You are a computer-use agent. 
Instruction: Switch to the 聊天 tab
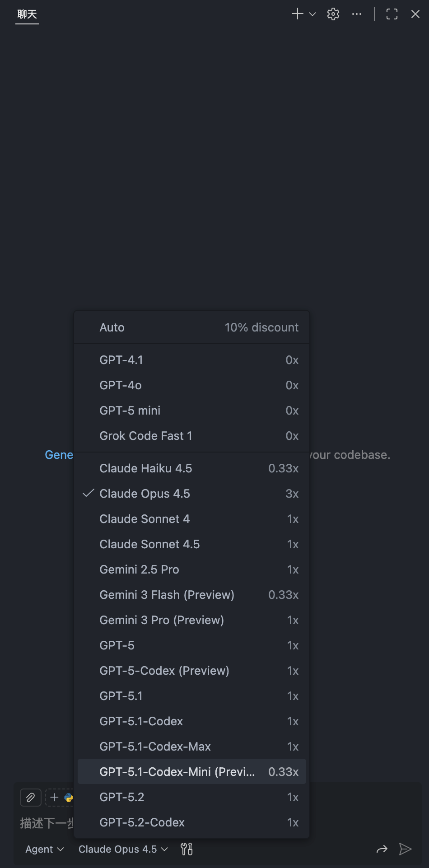click(27, 14)
